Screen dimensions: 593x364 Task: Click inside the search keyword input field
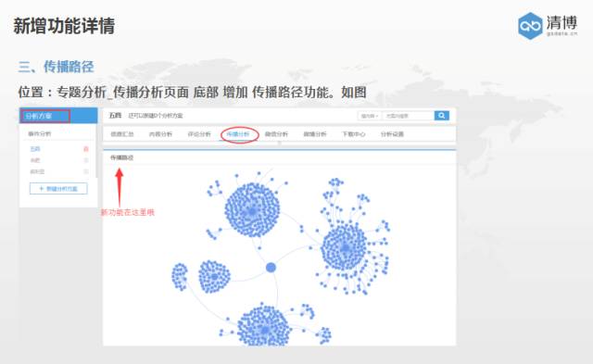(x=408, y=116)
